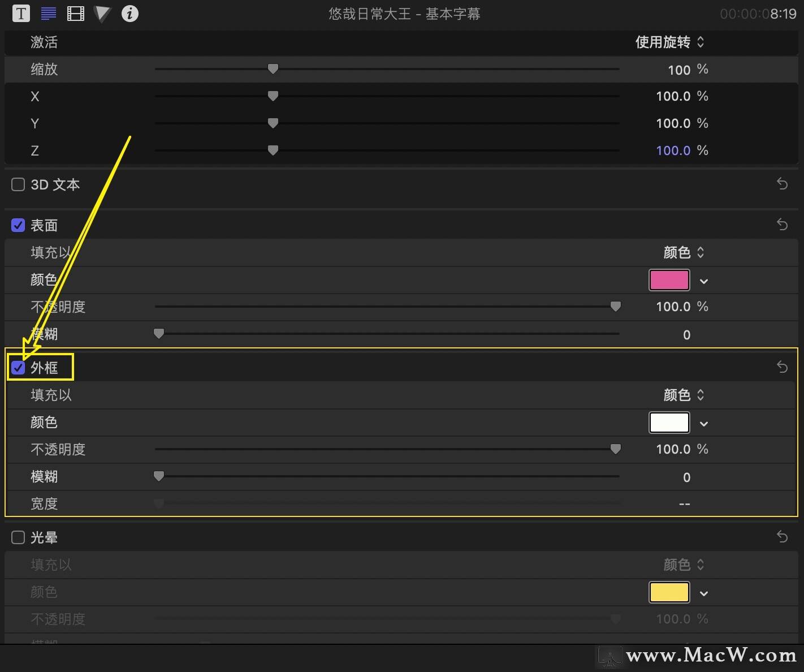Switch to the Text inspector icon
Screen dimensions: 804x672
click(x=49, y=14)
